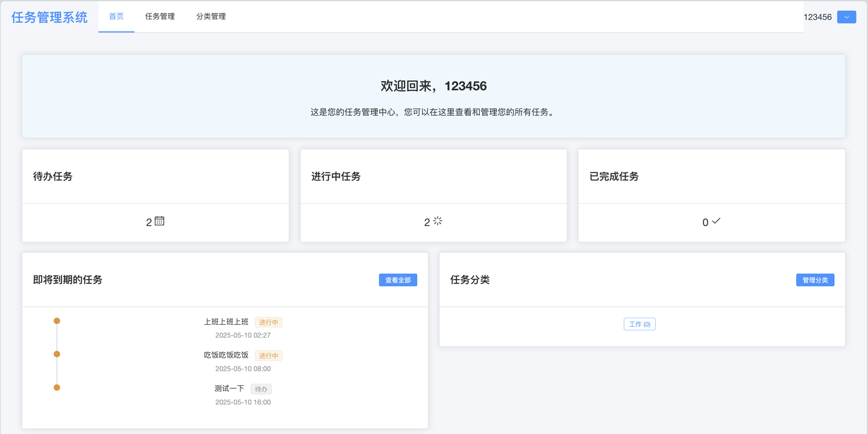Switch to the 任务管理 tab
Screen dimensions: 868x434
click(159, 16)
